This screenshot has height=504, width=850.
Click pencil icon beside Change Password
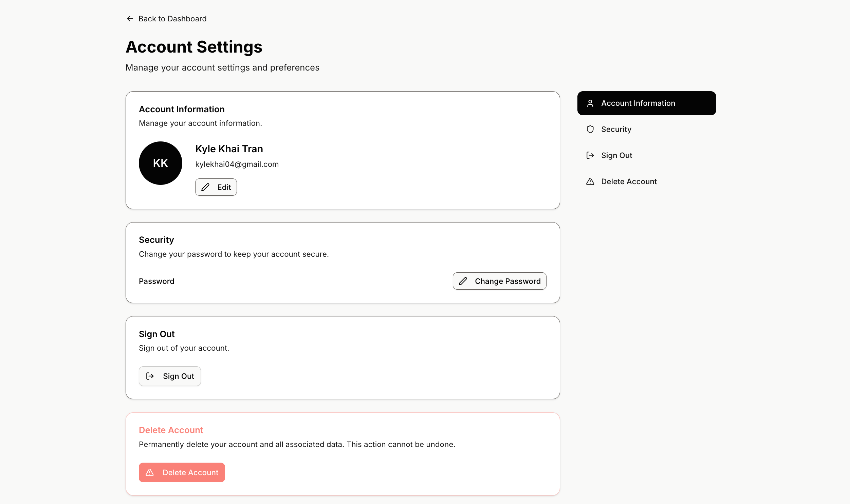click(463, 281)
